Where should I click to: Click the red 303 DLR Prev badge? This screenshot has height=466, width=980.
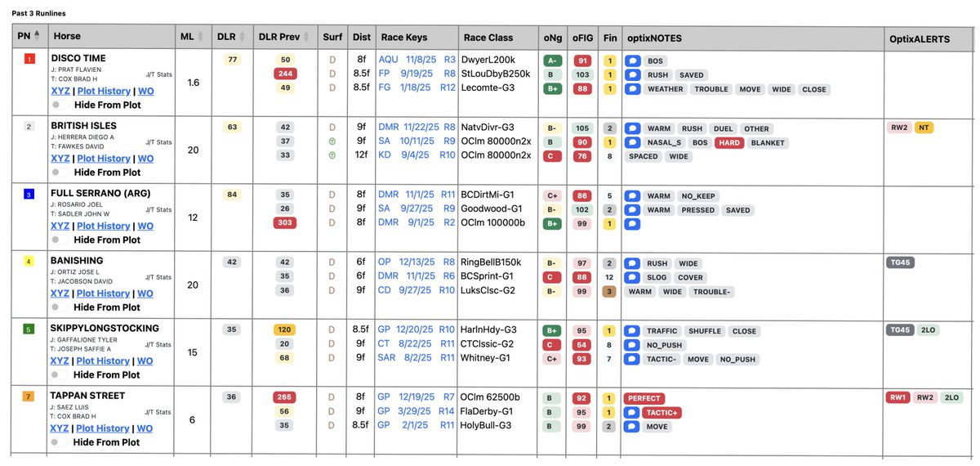click(285, 223)
